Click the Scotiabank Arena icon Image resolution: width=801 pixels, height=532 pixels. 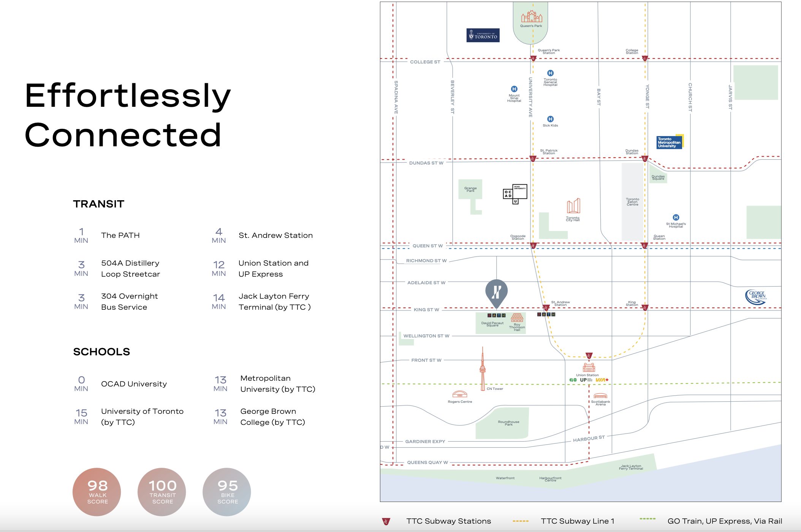[x=600, y=396]
